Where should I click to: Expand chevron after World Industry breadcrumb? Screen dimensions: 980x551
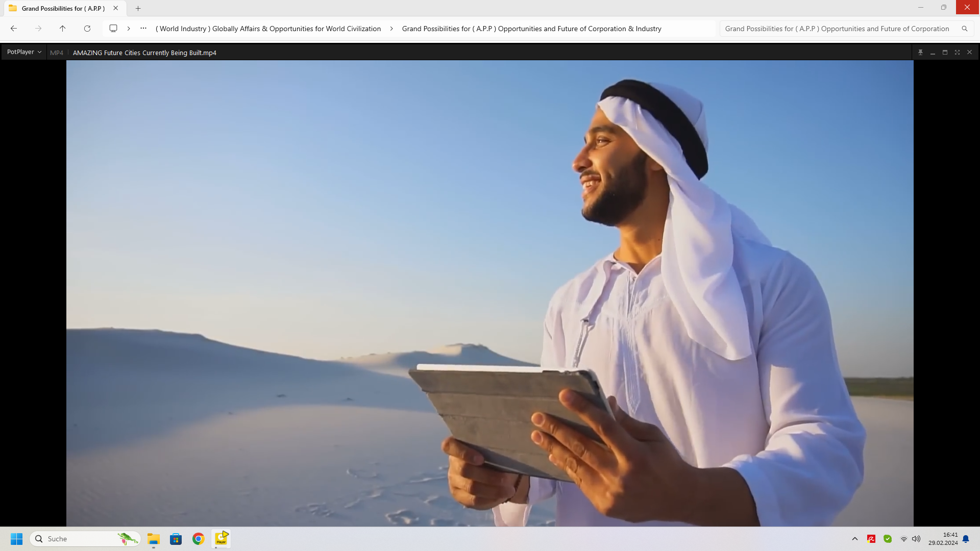[x=391, y=29]
